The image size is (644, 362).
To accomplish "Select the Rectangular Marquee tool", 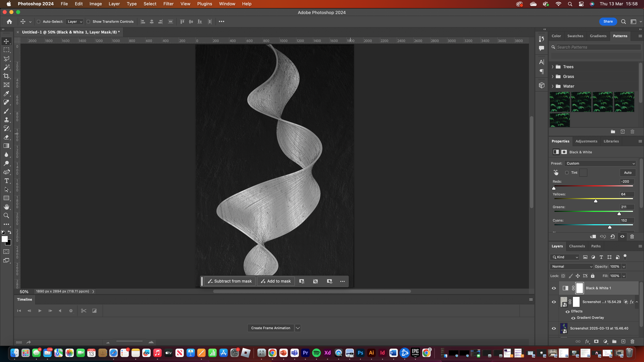I will click(x=6, y=50).
